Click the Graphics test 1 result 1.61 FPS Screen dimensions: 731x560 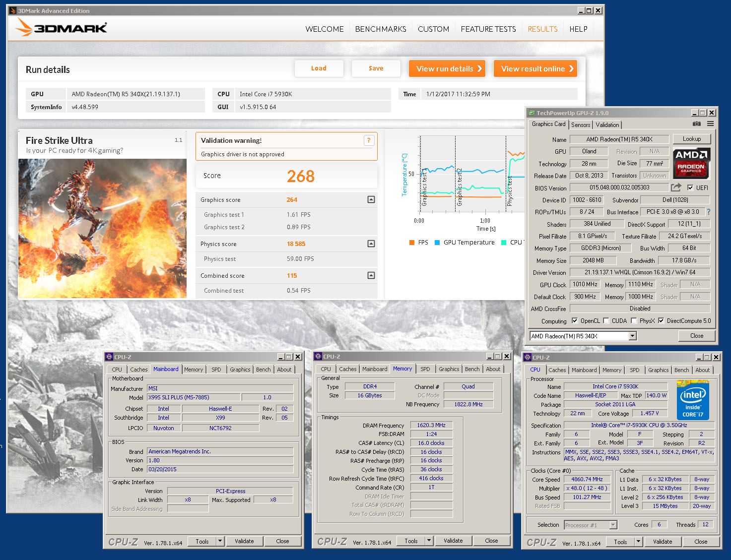pos(299,215)
